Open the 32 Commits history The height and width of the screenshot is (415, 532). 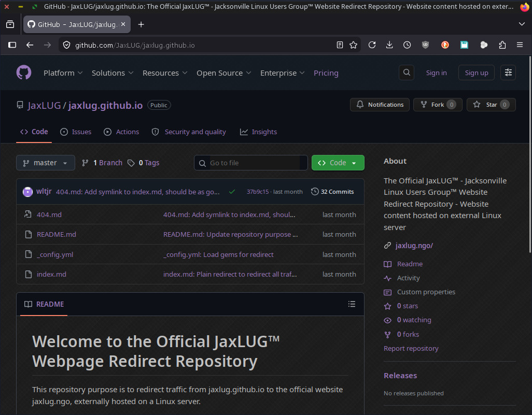332,192
